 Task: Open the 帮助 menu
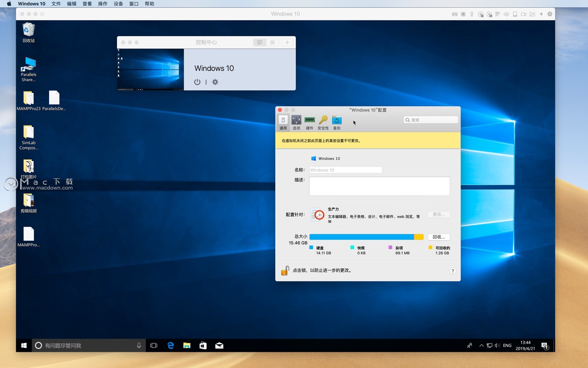[x=149, y=4]
